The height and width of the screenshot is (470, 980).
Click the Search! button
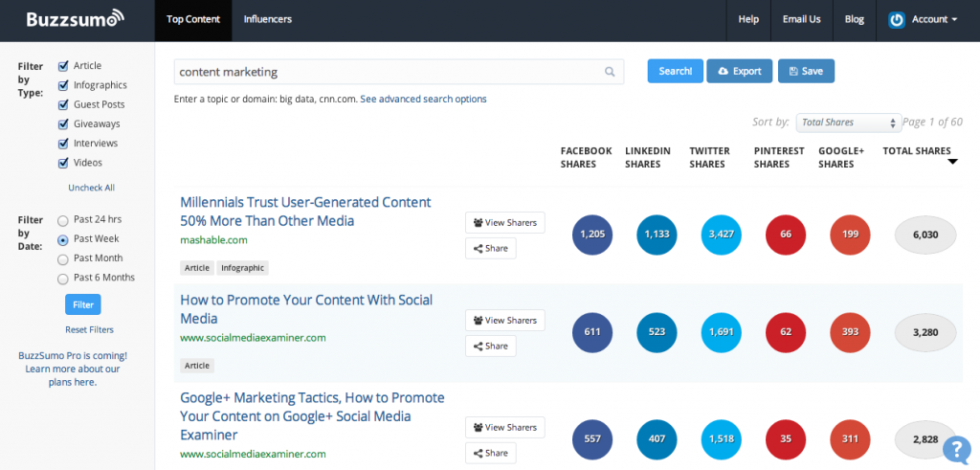(676, 71)
